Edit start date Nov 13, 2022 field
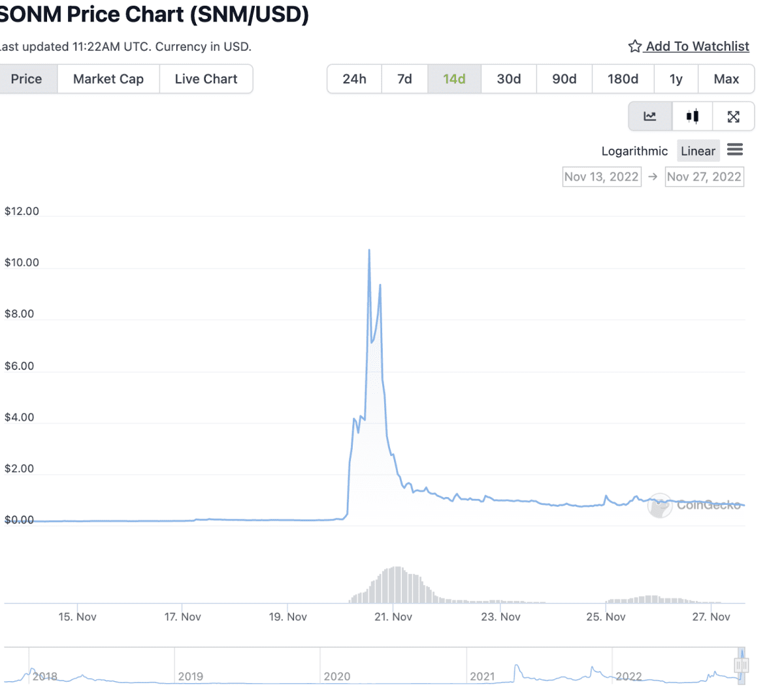This screenshot has width=784, height=691. point(601,177)
